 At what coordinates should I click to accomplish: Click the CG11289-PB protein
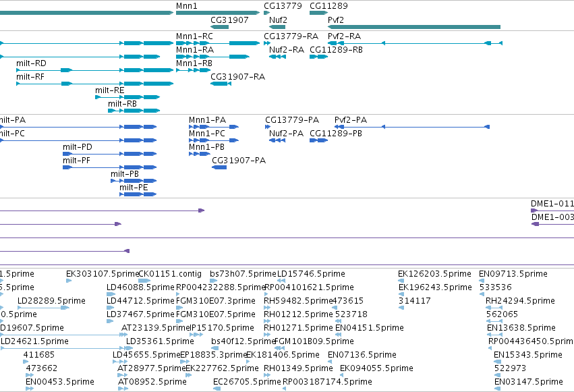click(x=318, y=140)
